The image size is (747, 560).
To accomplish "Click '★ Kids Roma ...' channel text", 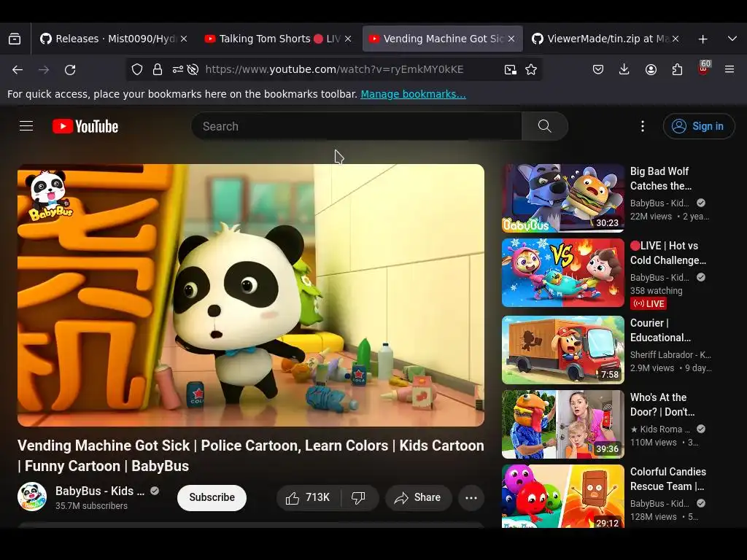I will pyautogui.click(x=659, y=429).
